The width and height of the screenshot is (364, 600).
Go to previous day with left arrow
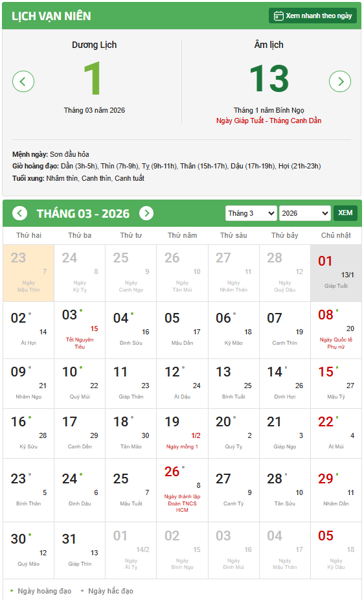(x=23, y=82)
